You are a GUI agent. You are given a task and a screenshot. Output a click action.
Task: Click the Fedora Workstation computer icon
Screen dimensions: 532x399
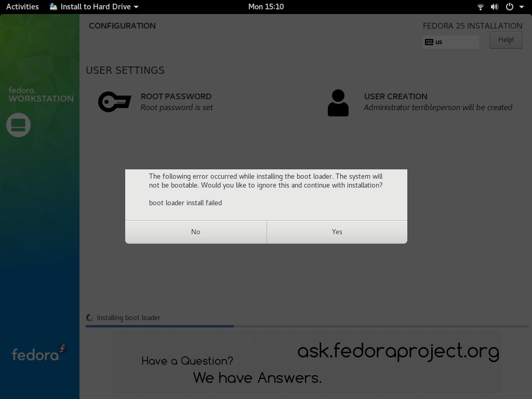coord(18,125)
